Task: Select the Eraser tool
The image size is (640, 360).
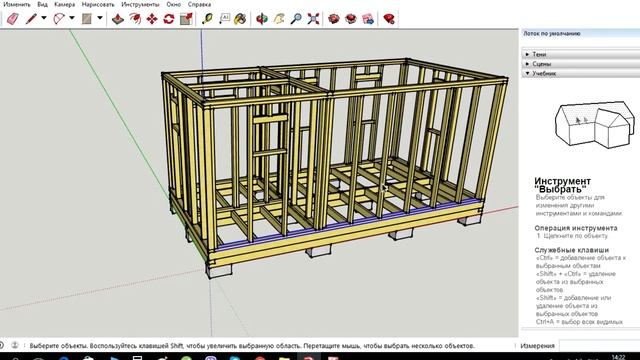Action: pyautogui.click(x=12, y=19)
